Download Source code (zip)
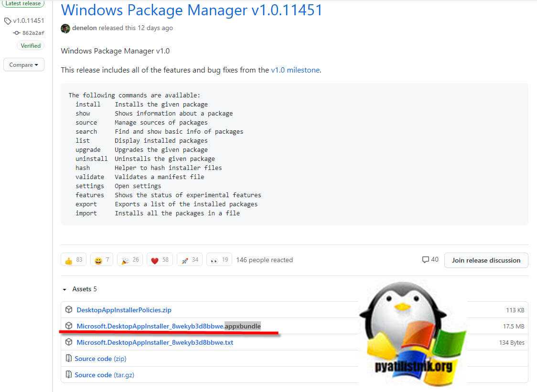This screenshot has width=537, height=392. click(100, 359)
